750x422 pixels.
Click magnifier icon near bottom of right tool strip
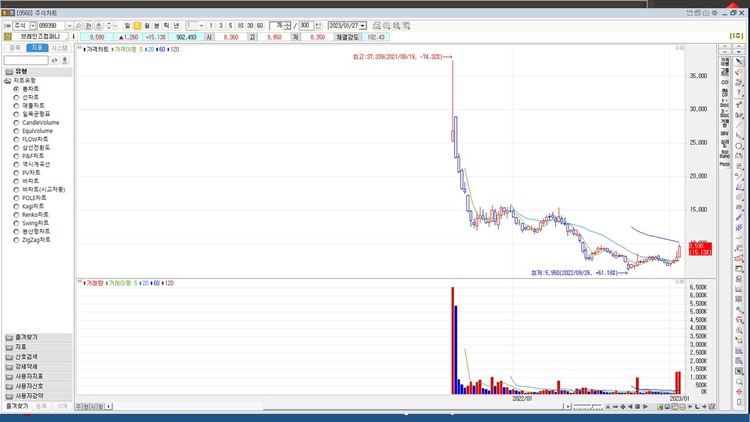(x=739, y=381)
